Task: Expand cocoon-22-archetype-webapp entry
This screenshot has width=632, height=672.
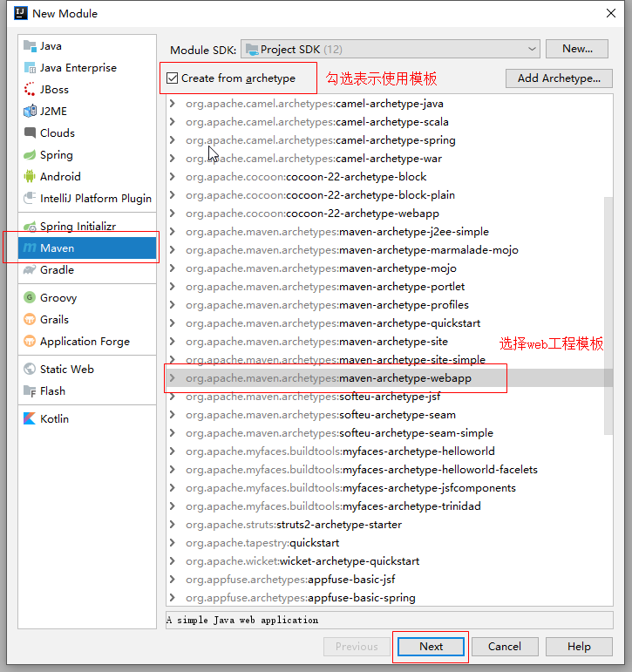Action: pos(173,213)
